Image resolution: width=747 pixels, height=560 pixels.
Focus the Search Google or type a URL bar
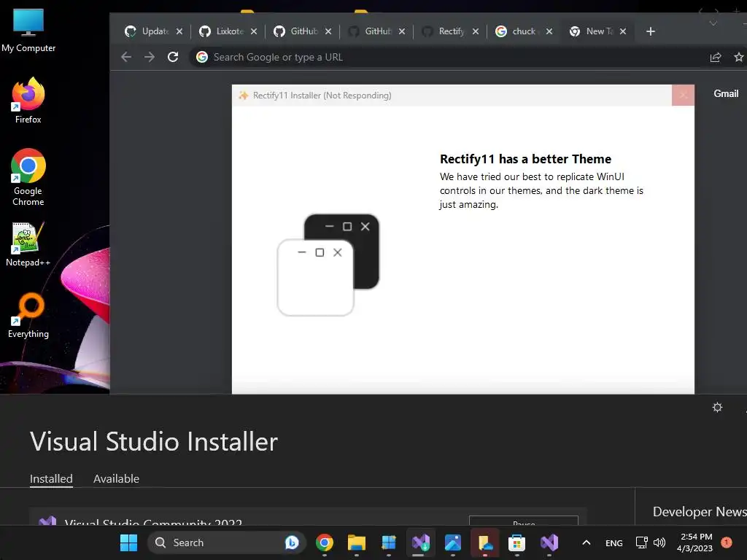click(x=448, y=57)
